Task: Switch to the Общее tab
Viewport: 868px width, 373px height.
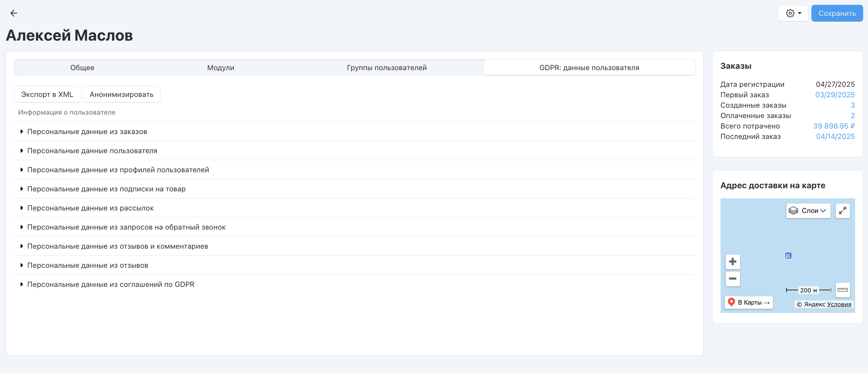Action: tap(82, 68)
